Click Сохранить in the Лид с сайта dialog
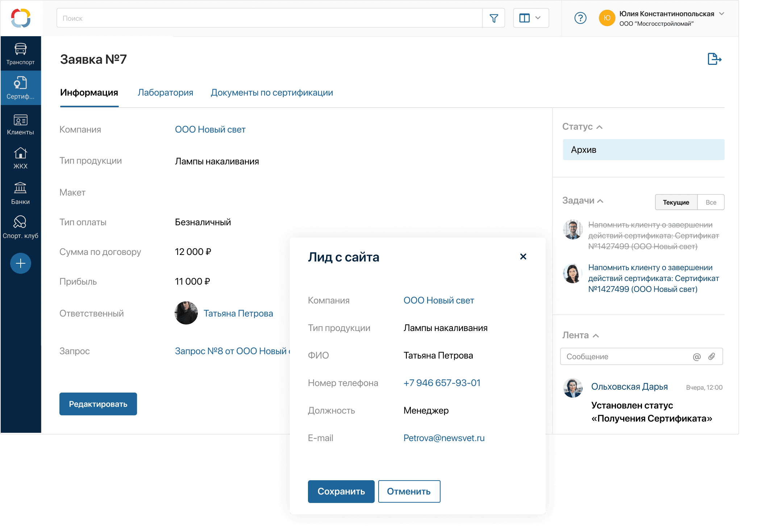 [341, 491]
